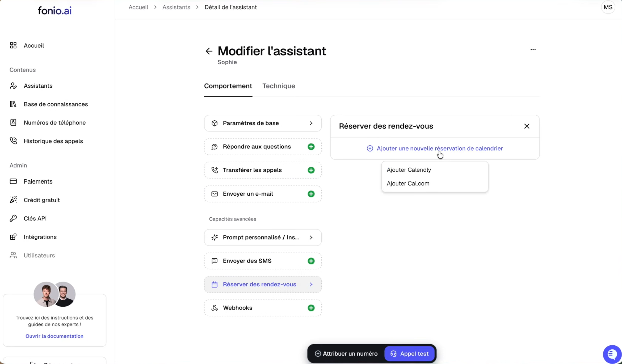Click the Webhooks icon
Screen dimensions: 622x364
click(215, 308)
